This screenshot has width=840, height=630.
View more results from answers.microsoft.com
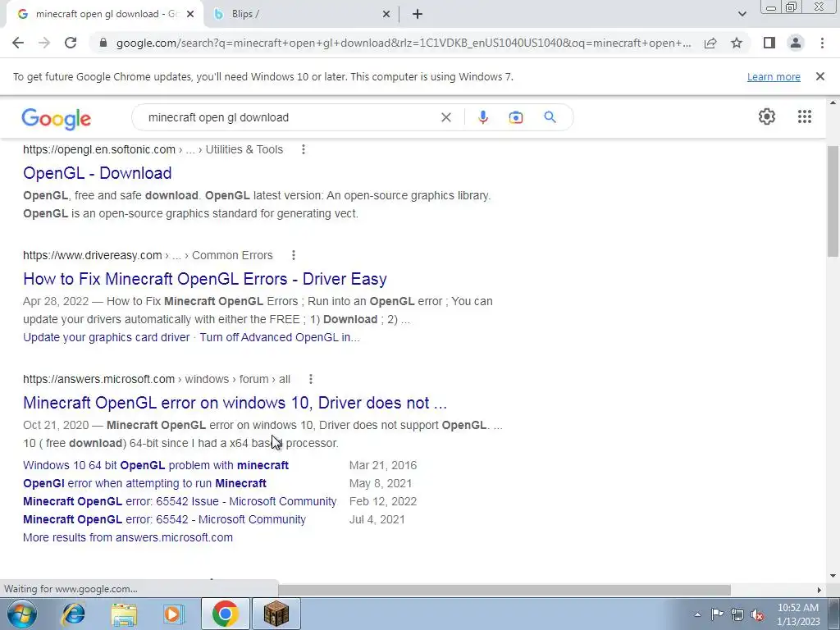point(128,537)
